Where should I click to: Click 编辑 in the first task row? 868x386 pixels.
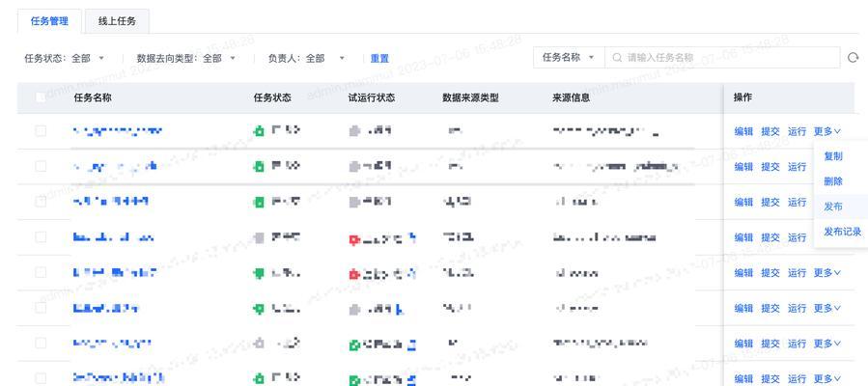(x=743, y=131)
